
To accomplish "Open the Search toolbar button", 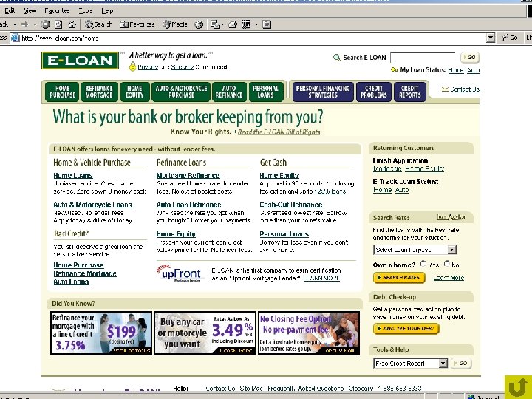I will click(x=99, y=24).
